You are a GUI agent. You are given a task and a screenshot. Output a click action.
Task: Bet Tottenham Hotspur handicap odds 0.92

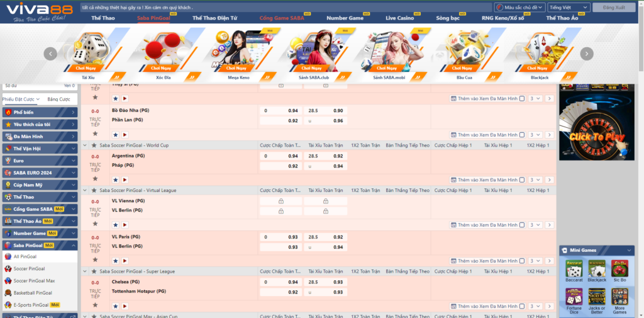click(x=281, y=292)
